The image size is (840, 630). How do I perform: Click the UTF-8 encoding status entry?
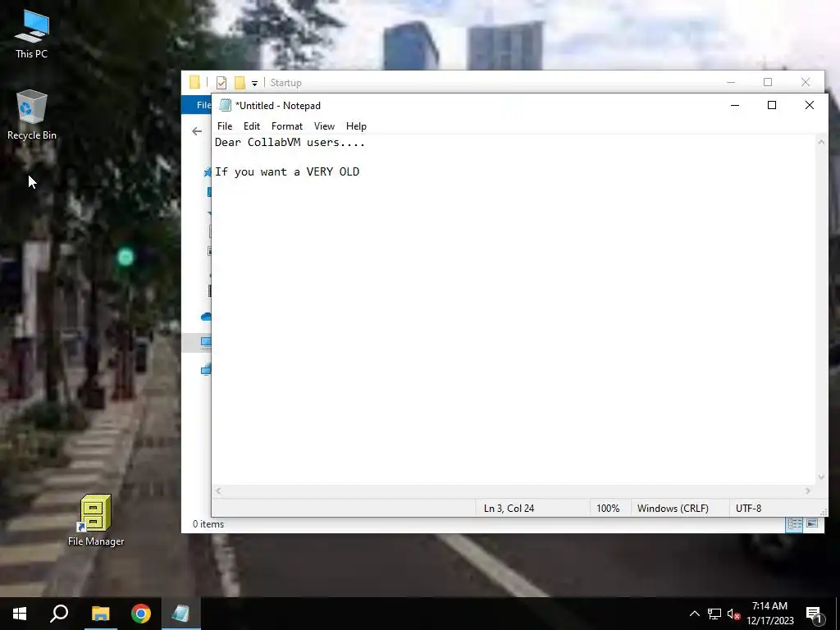[748, 509]
